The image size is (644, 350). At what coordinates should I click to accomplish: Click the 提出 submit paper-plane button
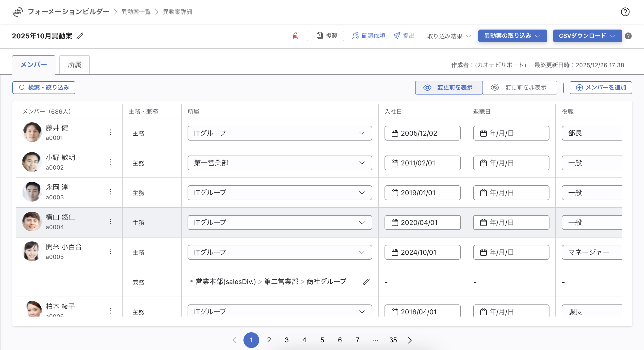click(404, 36)
